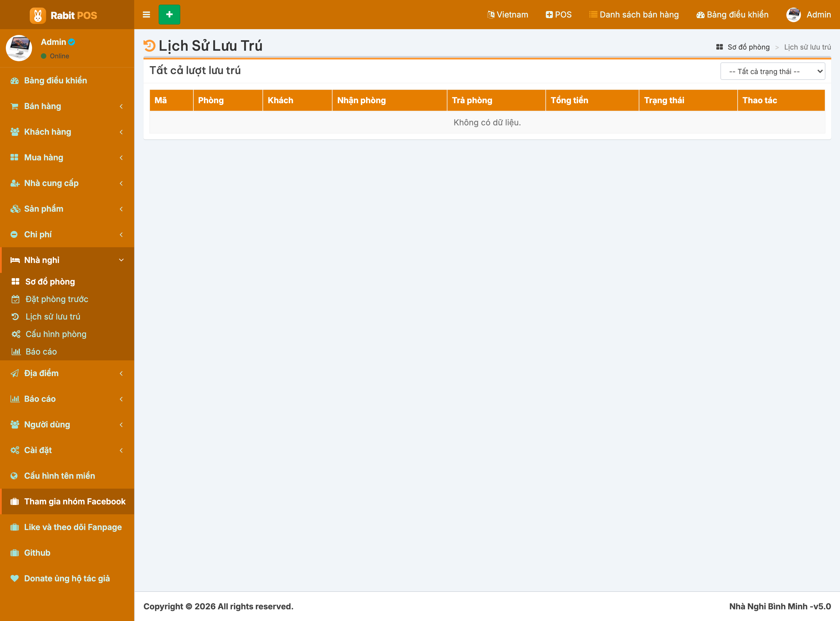Screen dimensions: 840x621
Task: Click the Mua hàng grid icon
Action: click(14, 157)
